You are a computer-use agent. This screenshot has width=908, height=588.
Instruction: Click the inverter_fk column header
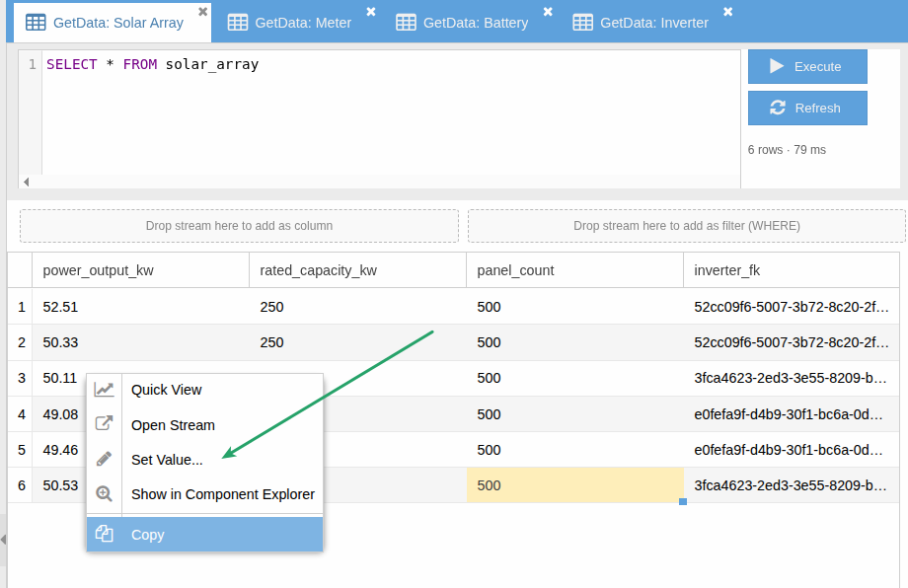pyautogui.click(x=792, y=270)
